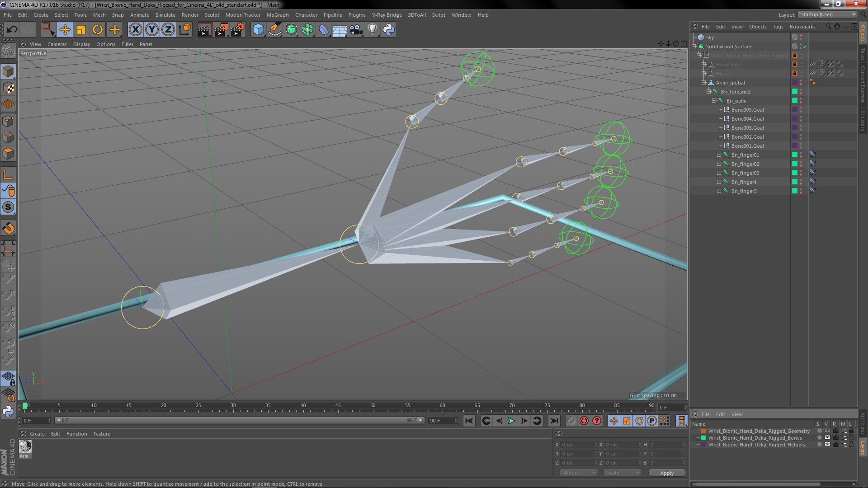Activate the Scale tool in top toolbar
This screenshot has height=488, width=868.
[x=81, y=30]
